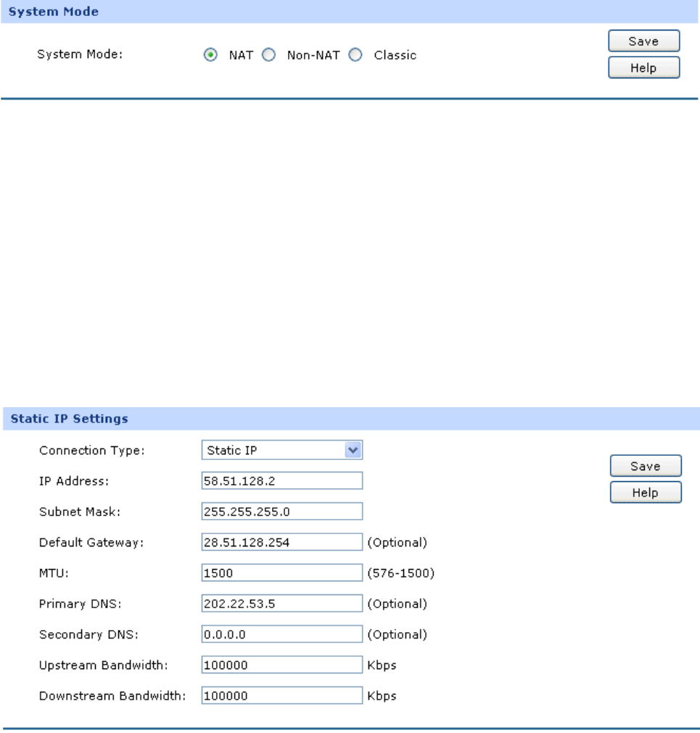The width and height of the screenshot is (700, 733).
Task: Click the (Optional) note beside Secondary DNS
Action: click(x=398, y=635)
